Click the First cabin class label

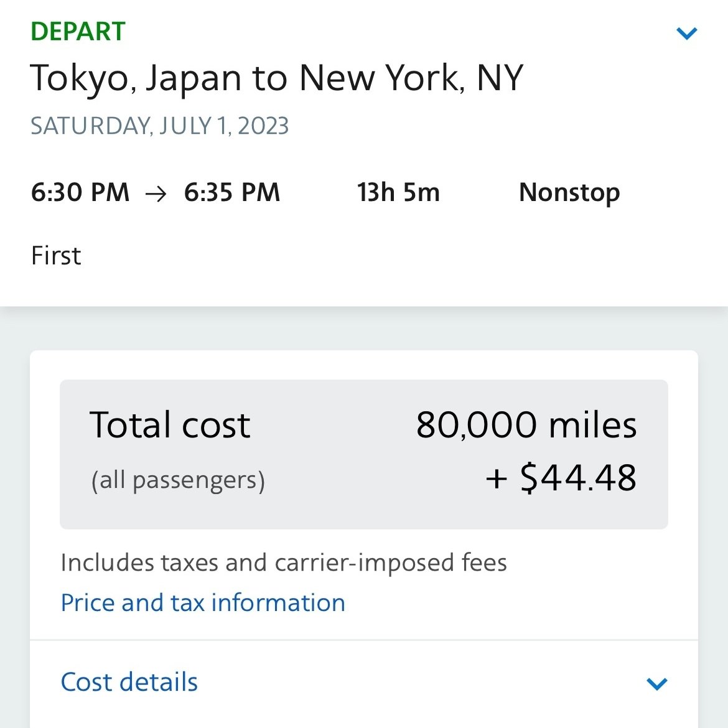coord(56,256)
